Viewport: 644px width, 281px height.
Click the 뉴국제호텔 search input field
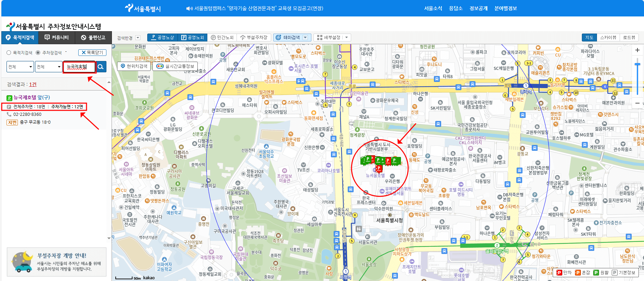pyautogui.click(x=79, y=67)
